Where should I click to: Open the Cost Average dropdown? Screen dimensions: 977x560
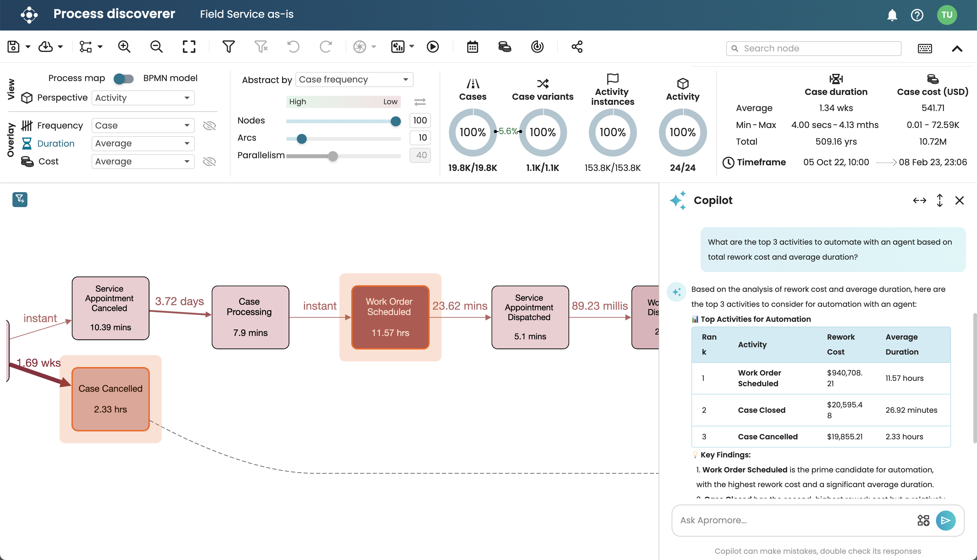coord(143,162)
